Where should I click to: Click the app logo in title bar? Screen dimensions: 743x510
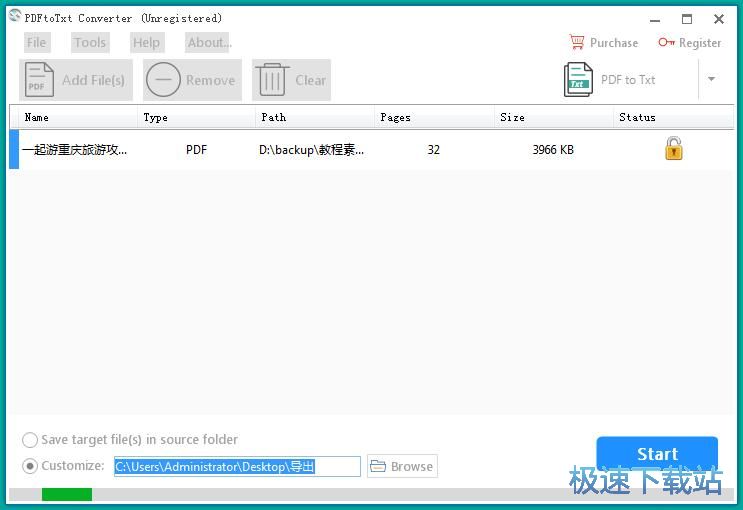click(15, 16)
